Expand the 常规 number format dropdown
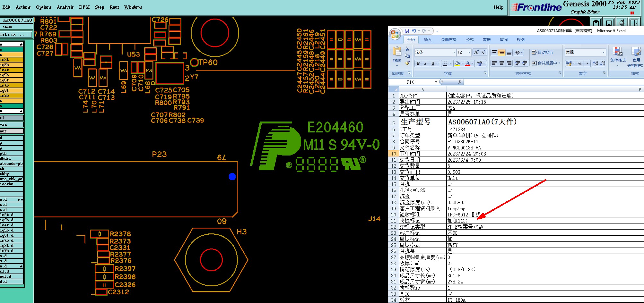Image resolution: width=644 pixels, height=303 pixels. point(604,52)
